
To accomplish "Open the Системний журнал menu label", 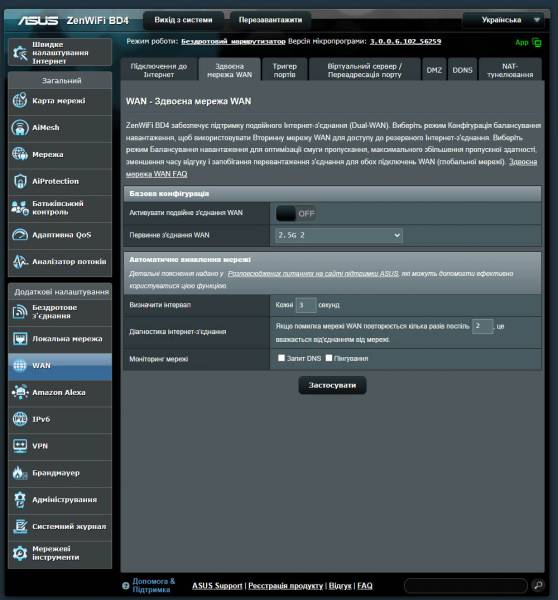I will (x=69, y=527).
